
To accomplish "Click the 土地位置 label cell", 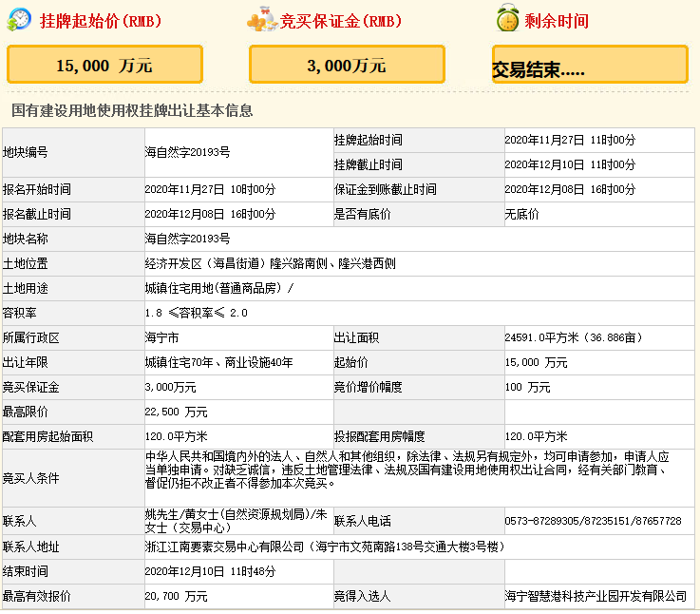I will (73, 263).
